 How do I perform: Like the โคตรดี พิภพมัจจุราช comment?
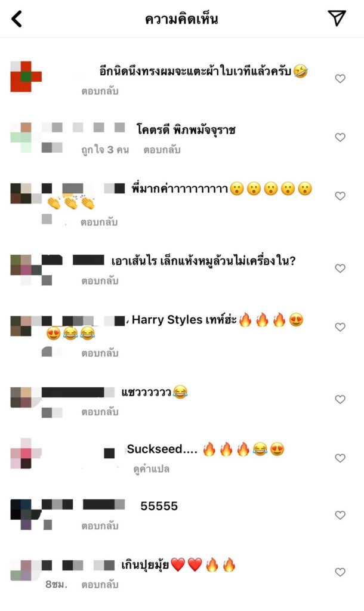tap(340, 137)
